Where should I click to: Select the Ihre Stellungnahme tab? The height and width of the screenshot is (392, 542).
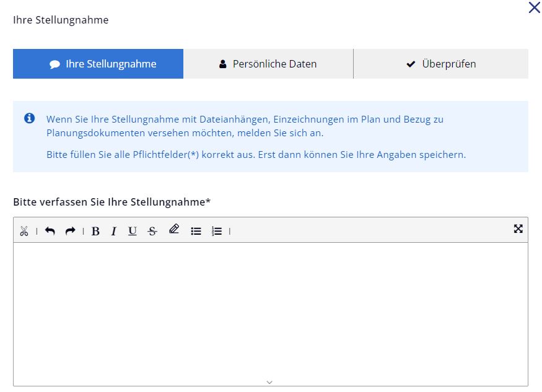[98, 63]
